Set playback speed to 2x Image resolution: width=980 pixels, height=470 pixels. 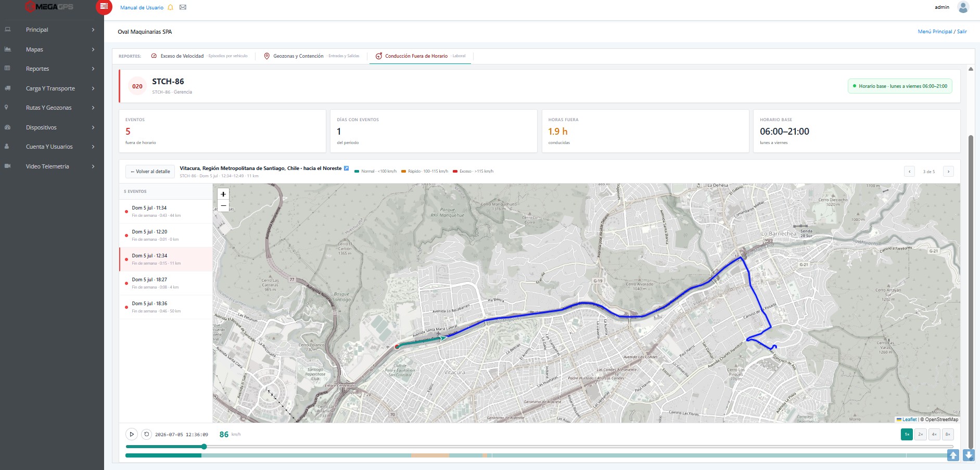[x=920, y=434]
